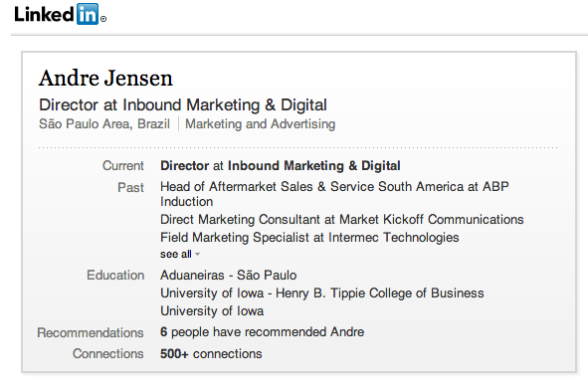Open 'see all' past positions link

[176, 254]
